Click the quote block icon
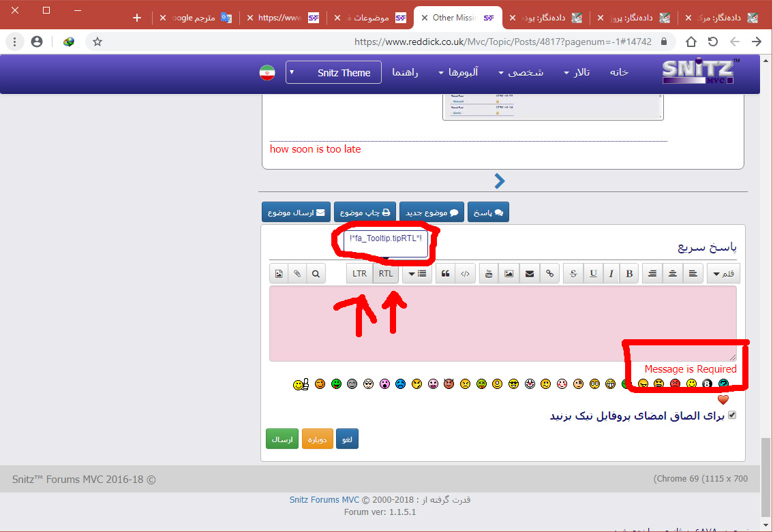This screenshot has height=532, width=773. coord(446,274)
